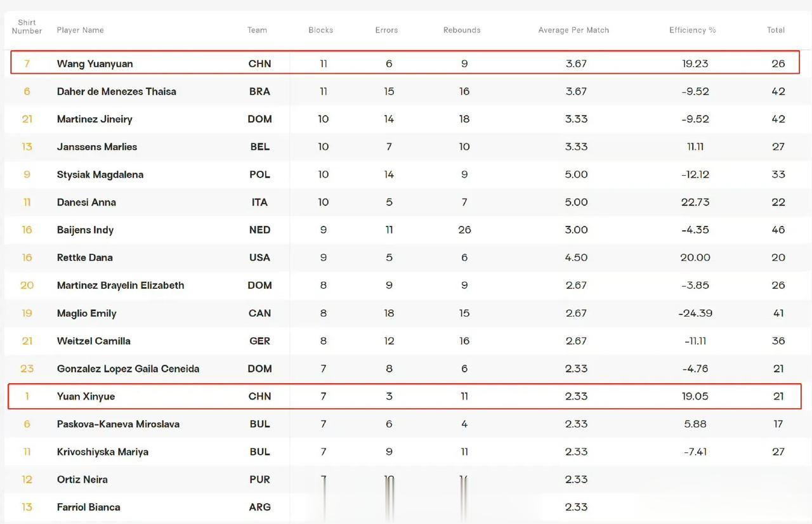Open Danesi Anna player page
This screenshot has width=812, height=524.
coord(86,202)
